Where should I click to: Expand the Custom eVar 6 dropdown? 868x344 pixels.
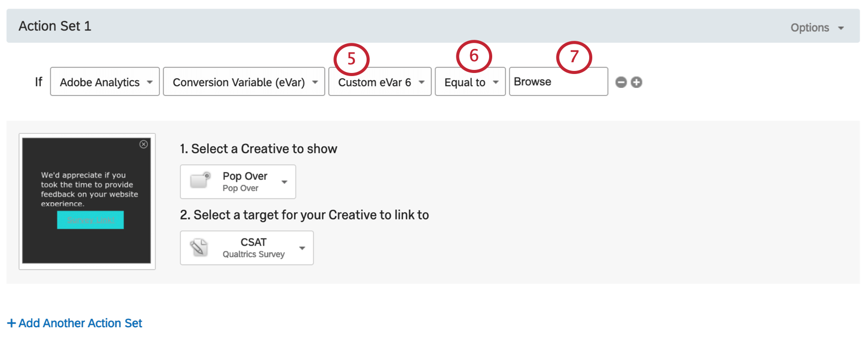tap(380, 82)
